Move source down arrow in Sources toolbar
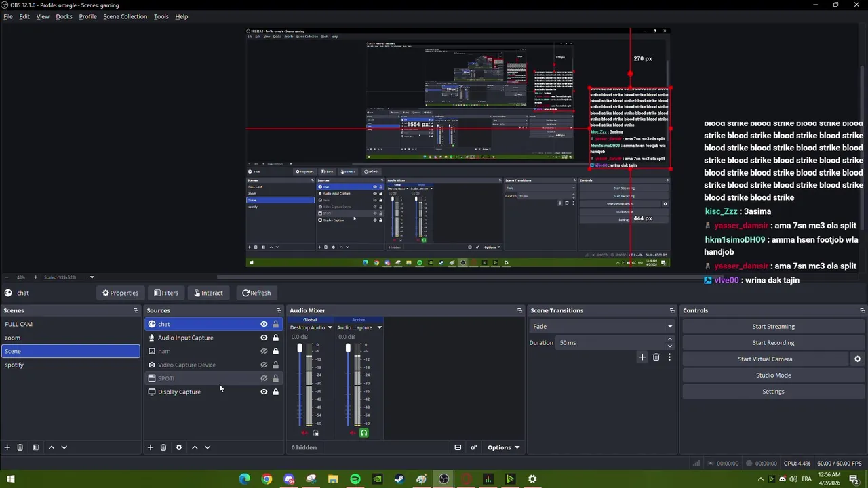 (208, 447)
